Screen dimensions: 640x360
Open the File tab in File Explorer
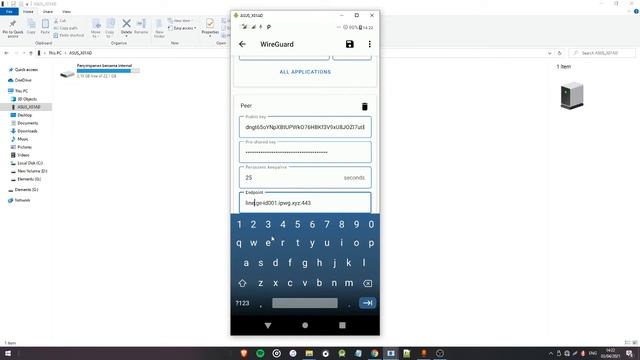9,12
